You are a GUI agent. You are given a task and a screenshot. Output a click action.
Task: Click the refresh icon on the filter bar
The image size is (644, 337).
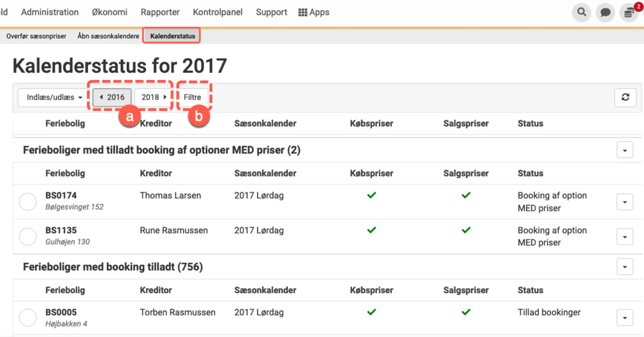(625, 97)
